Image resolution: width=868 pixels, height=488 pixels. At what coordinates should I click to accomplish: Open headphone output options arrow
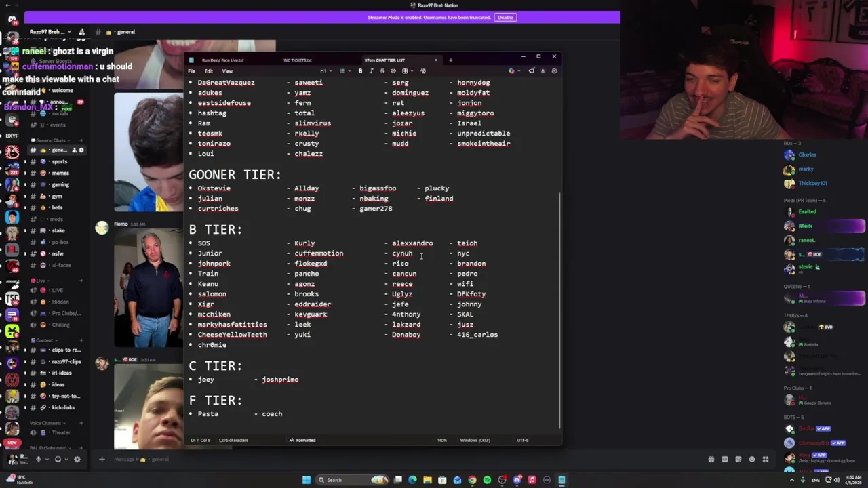pos(65,460)
